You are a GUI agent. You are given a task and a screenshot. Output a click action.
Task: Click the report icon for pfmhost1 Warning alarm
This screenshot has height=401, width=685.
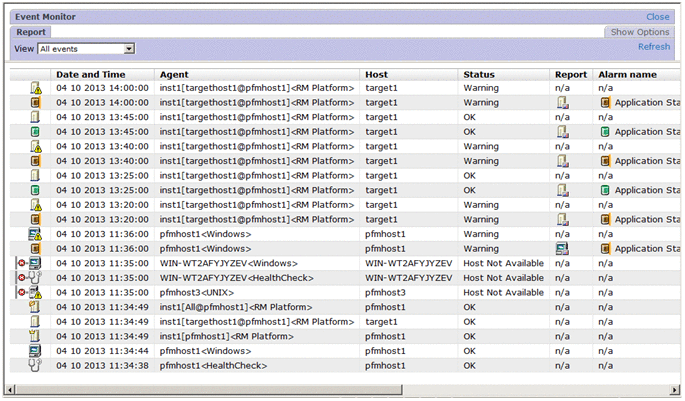pyautogui.click(x=563, y=248)
